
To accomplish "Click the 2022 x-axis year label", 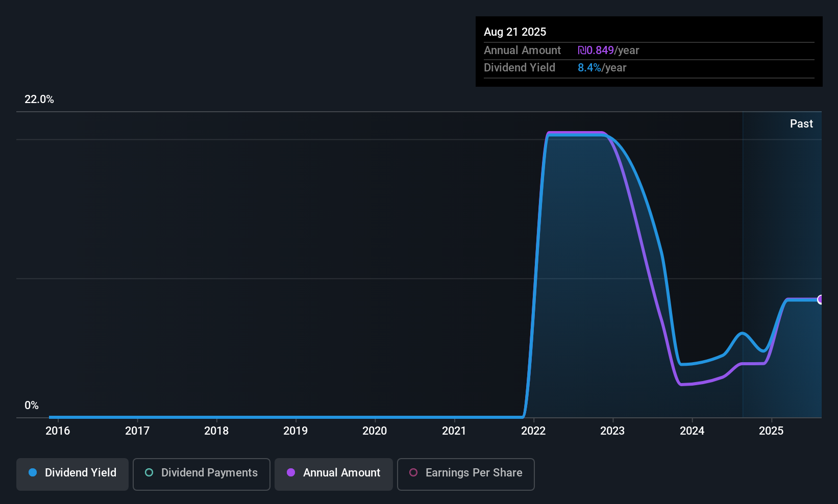I will 533,431.
